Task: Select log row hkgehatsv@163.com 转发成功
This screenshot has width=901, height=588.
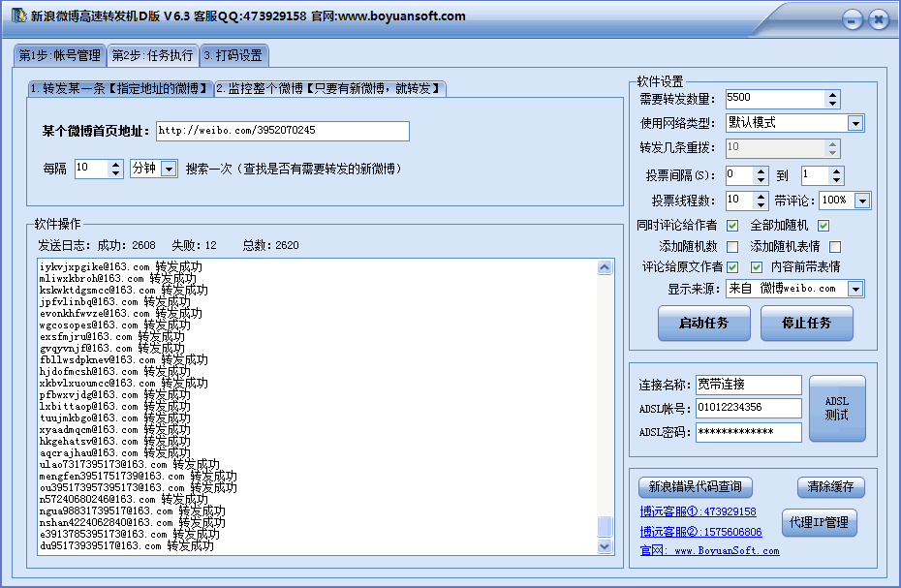Action: [115, 442]
